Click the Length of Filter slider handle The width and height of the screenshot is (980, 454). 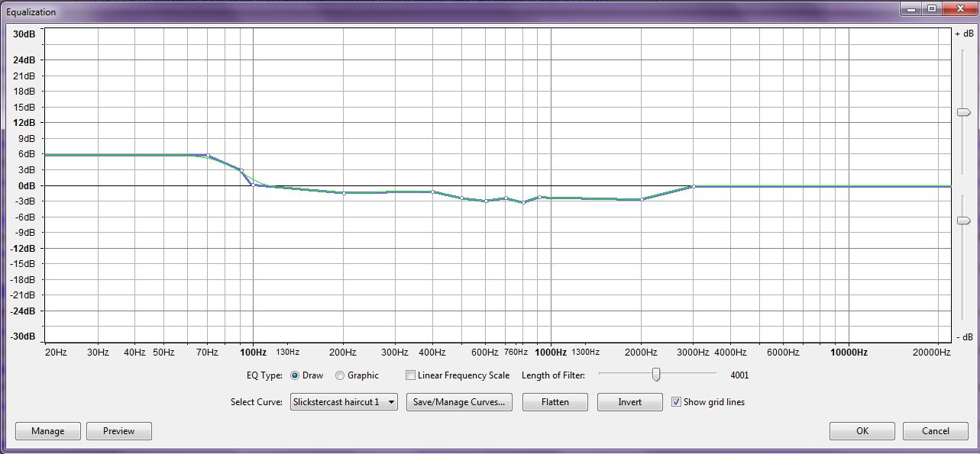pos(655,375)
